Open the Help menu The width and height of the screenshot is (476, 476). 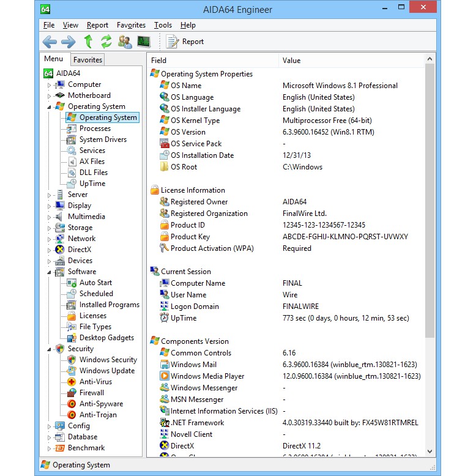(188, 25)
